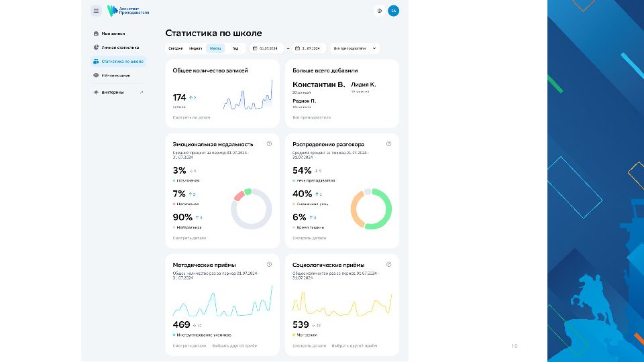Select the Сегодня period filter
Image resolution: width=644 pixels, height=362 pixels.
(175, 48)
